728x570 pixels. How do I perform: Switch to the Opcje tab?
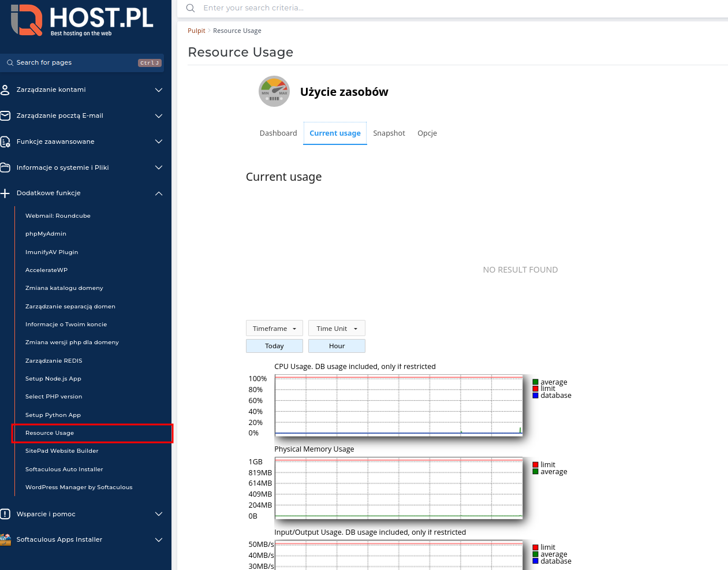427,133
